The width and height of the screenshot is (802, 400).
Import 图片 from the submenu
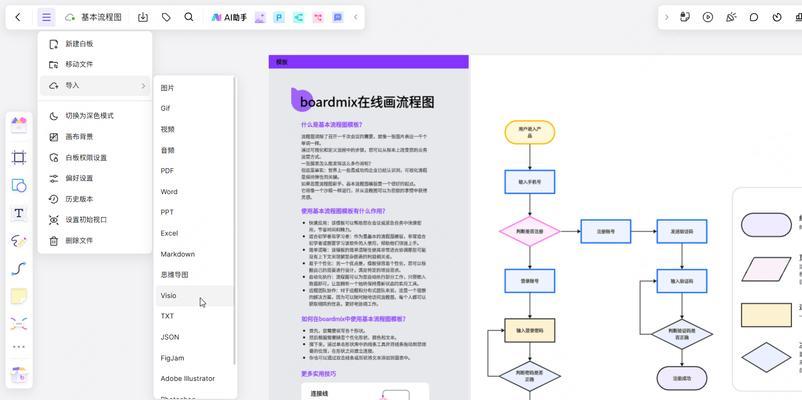click(194, 88)
